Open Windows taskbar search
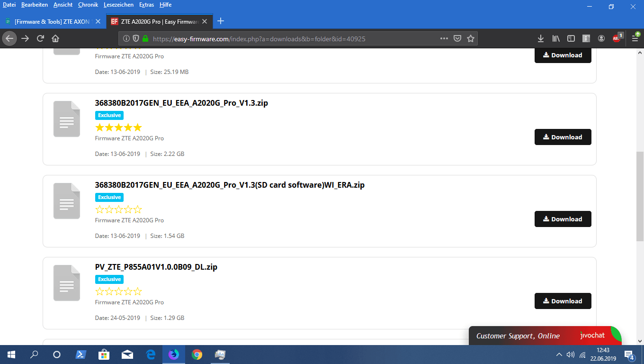The height and width of the screenshot is (364, 644). pyautogui.click(x=34, y=355)
